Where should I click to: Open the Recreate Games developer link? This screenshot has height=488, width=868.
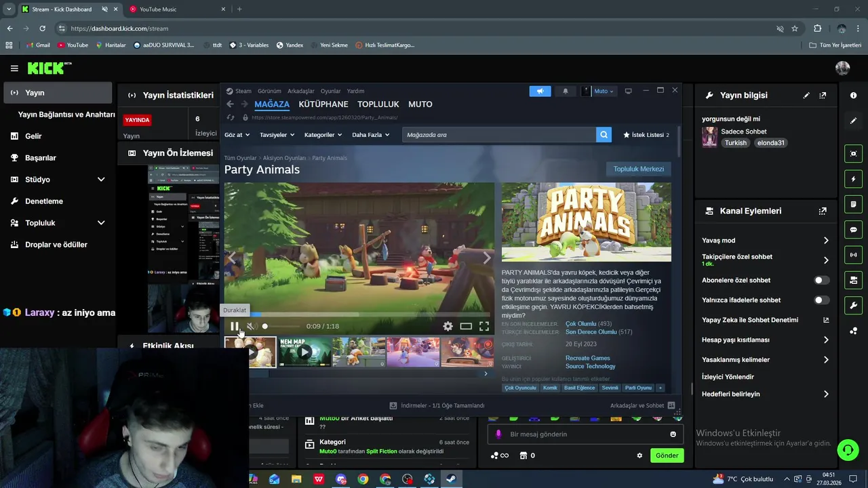[x=588, y=358]
